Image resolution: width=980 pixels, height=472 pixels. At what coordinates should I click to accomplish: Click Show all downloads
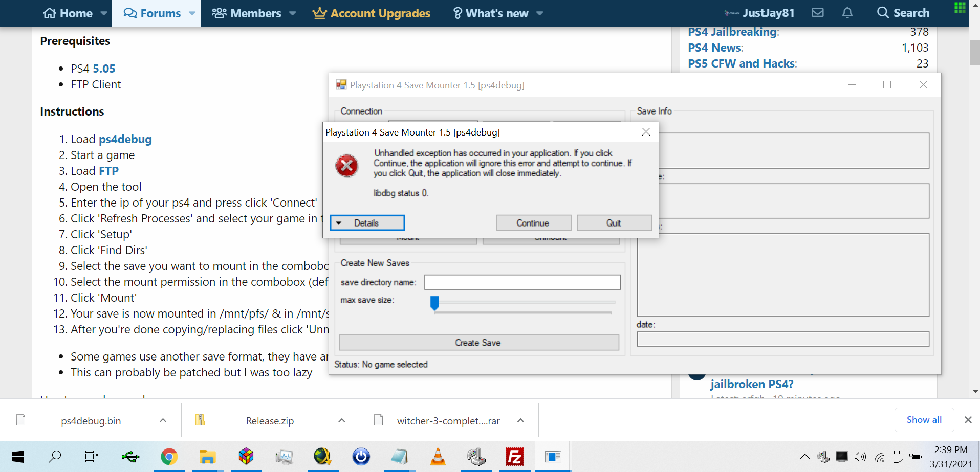[x=924, y=420]
